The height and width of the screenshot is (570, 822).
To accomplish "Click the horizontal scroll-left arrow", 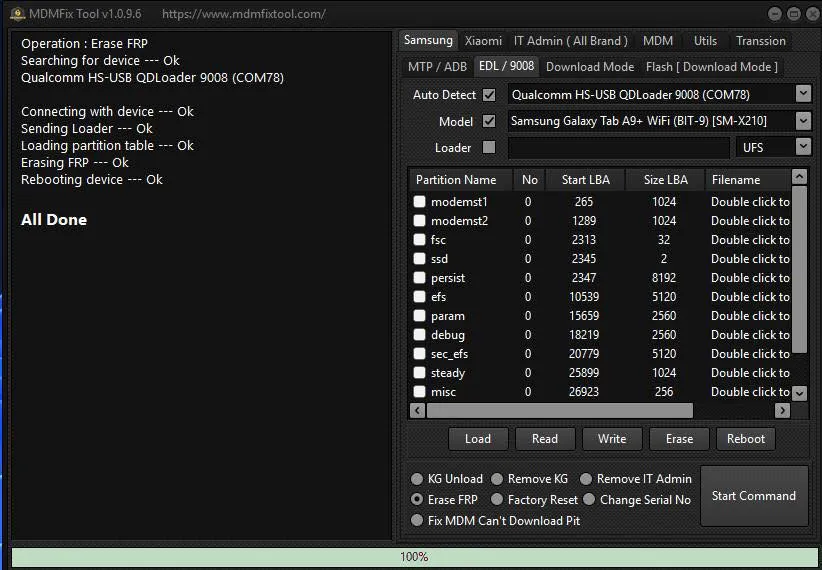I will click(417, 411).
